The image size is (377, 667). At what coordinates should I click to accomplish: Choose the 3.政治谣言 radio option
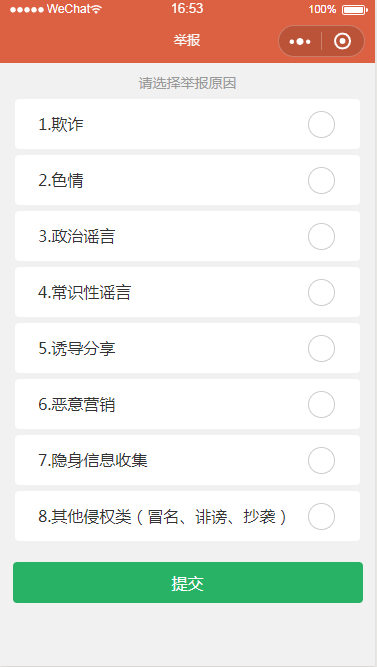coord(321,237)
